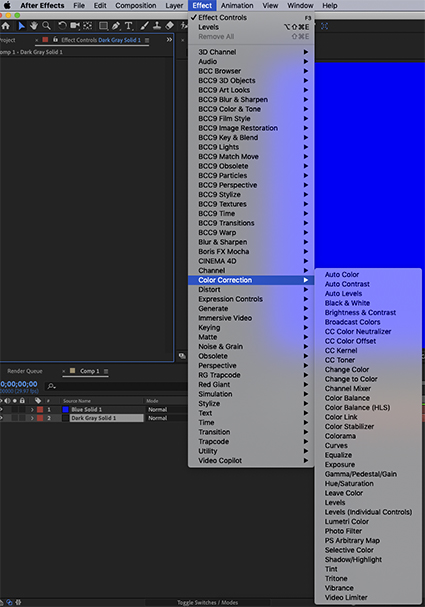Select the Hand tool

pos(34,26)
